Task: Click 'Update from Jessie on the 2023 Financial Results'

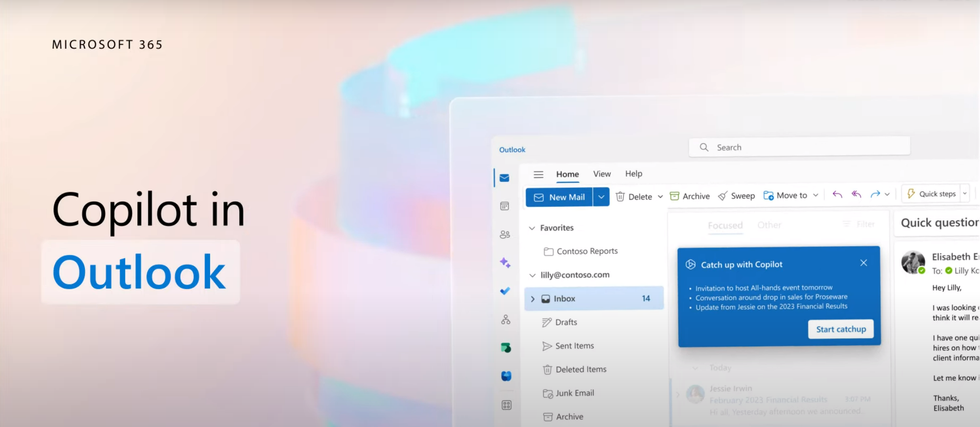Action: tap(771, 307)
